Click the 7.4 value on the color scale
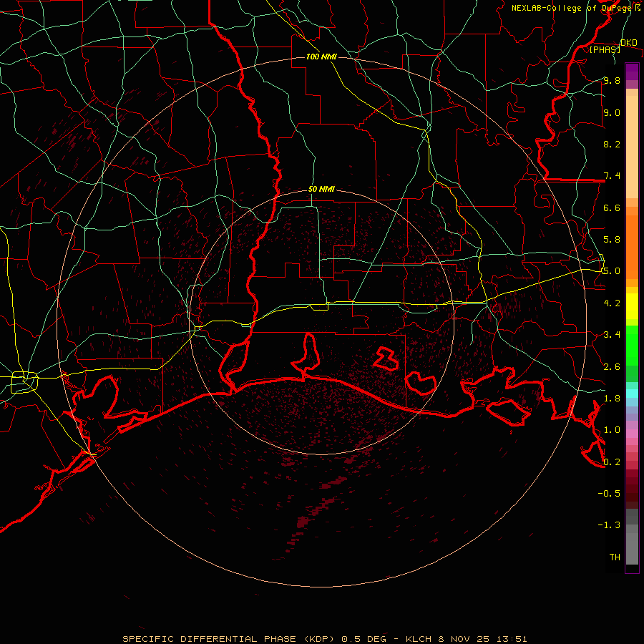 click(x=612, y=176)
